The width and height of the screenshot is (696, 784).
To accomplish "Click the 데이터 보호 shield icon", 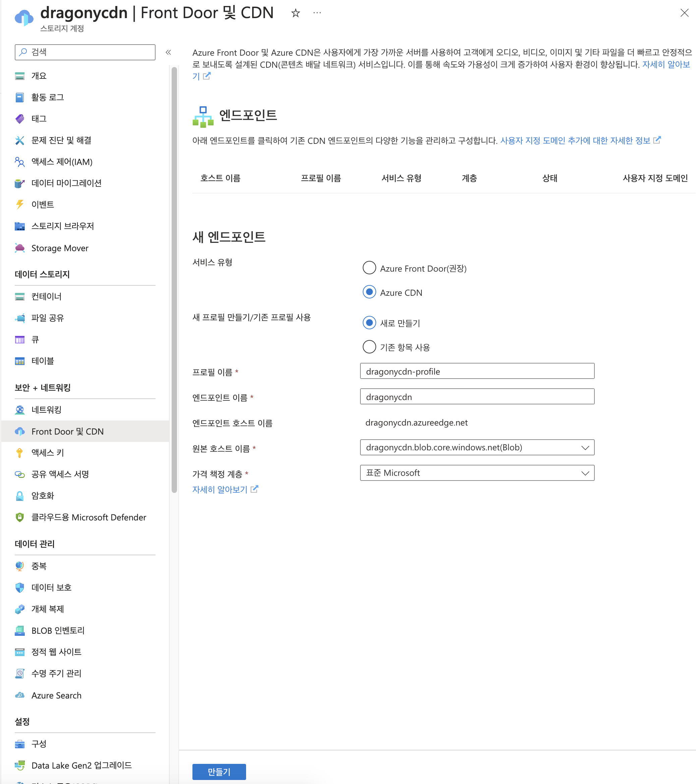I will pos(19,587).
